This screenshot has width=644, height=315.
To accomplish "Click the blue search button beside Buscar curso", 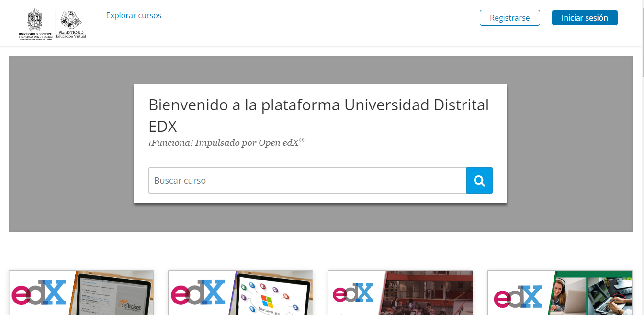I will tap(479, 180).
